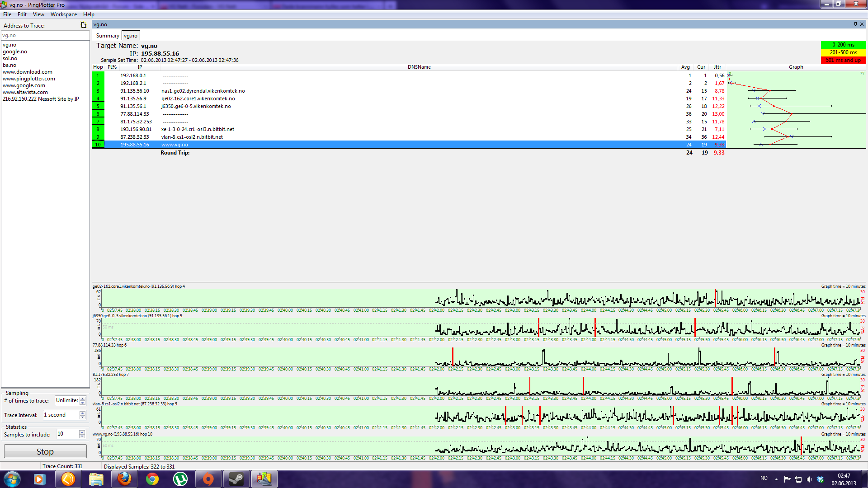This screenshot has height=488, width=868.
Task: Click the Graph column header
Action: [x=796, y=67]
